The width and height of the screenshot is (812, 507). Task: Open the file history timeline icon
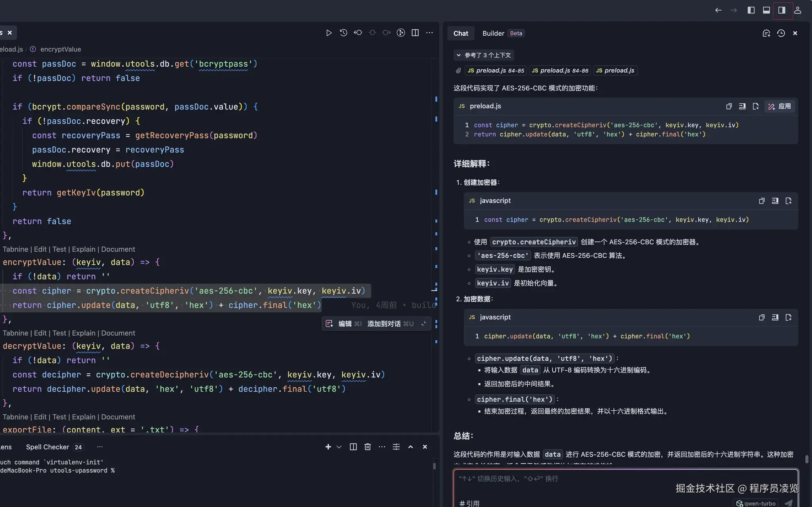pyautogui.click(x=343, y=33)
